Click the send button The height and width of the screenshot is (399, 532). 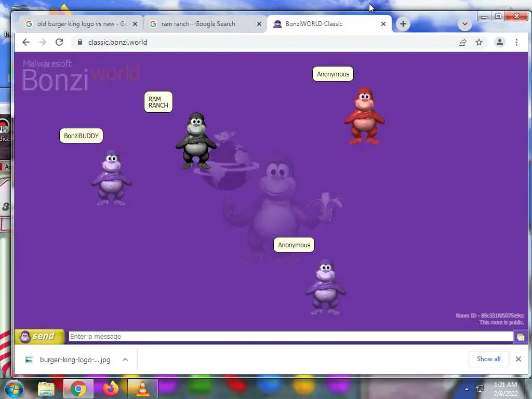(39, 337)
